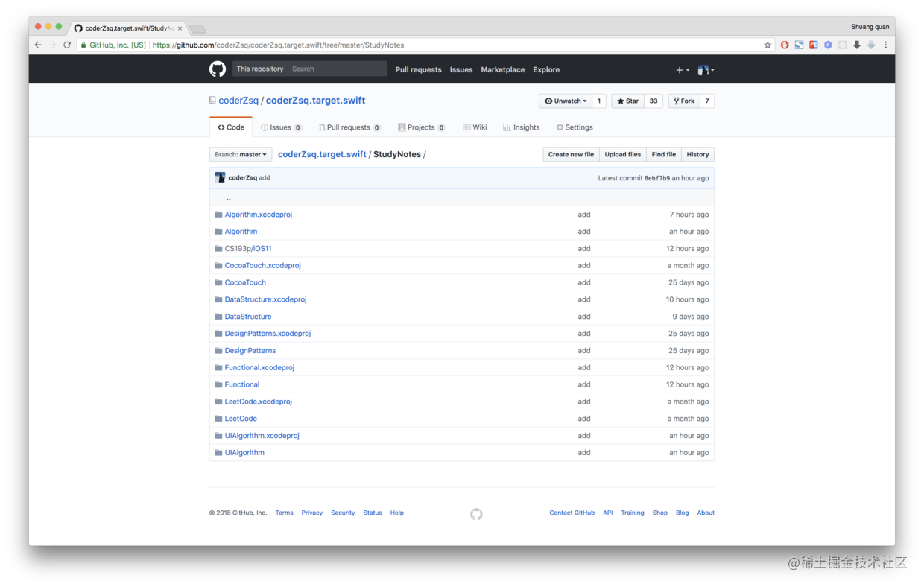This screenshot has height=587, width=924.
Task: Open CocoaTouch.xcodeproj folder
Action: [263, 266]
